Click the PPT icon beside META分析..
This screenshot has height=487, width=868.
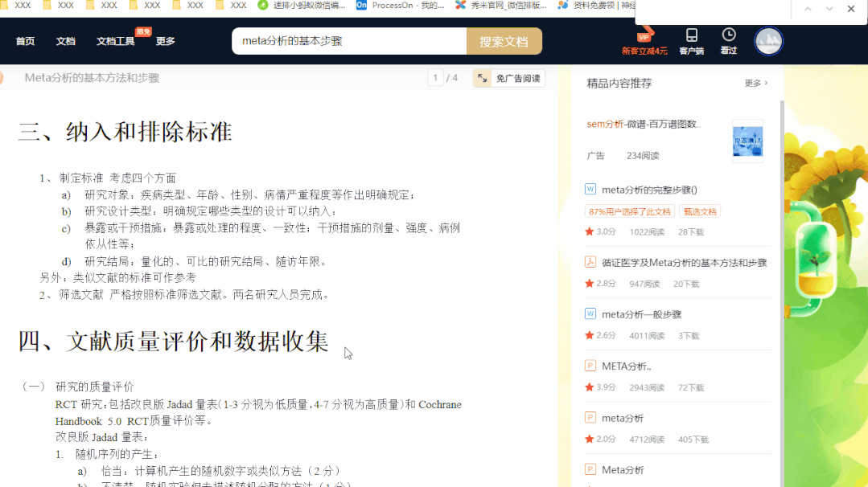pos(590,366)
